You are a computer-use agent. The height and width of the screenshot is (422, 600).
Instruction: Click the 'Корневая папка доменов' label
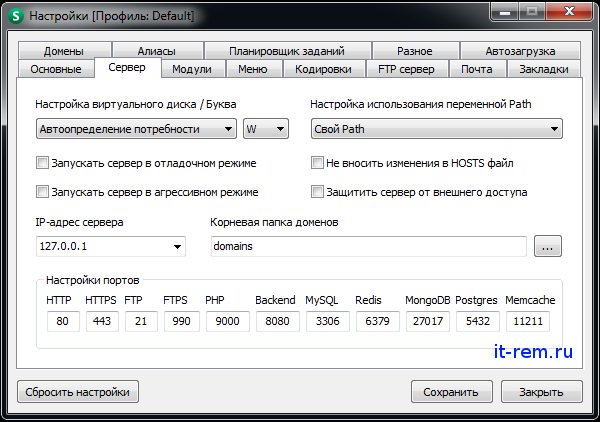[274, 222]
